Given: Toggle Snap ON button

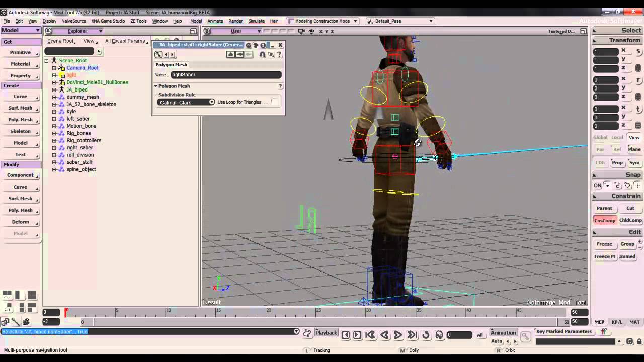Looking at the screenshot, I should tap(597, 185).
